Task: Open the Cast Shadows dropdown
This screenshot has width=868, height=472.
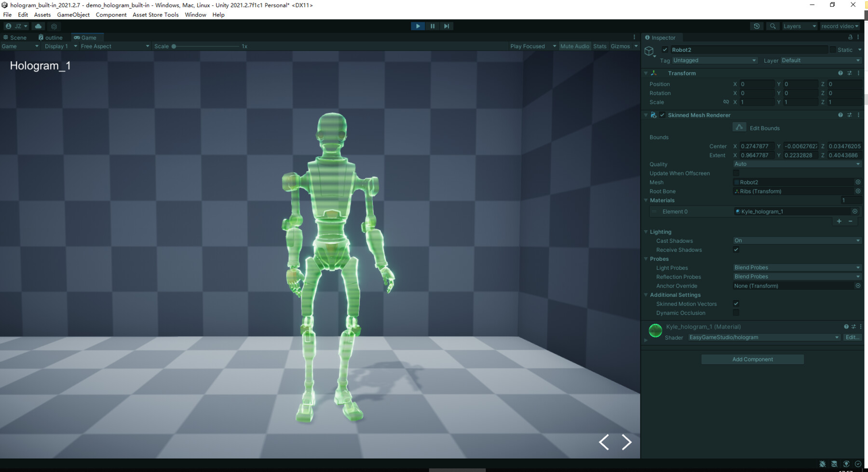Action: click(796, 240)
